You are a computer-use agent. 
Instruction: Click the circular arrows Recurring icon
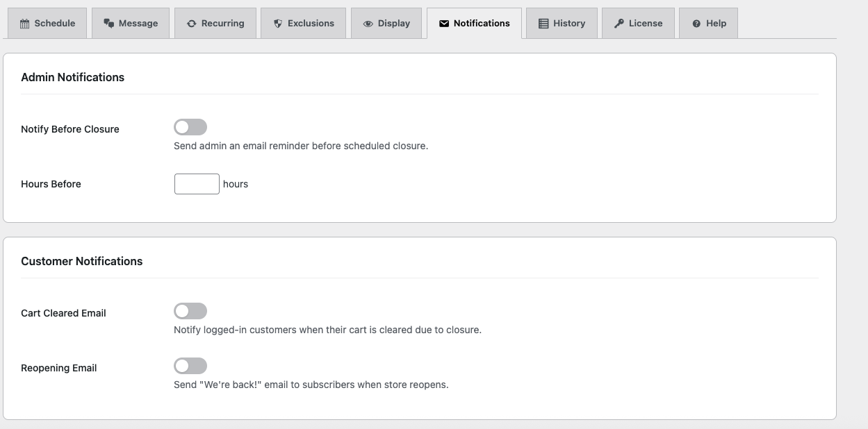(x=192, y=24)
